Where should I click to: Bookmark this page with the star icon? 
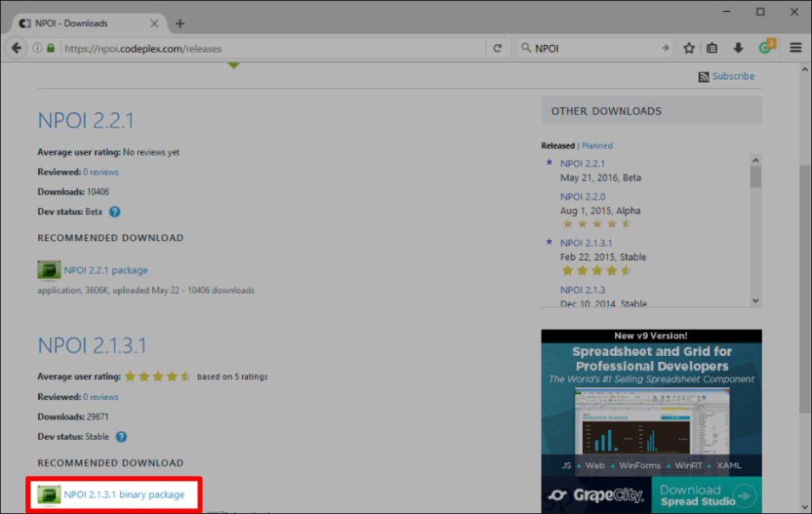pyautogui.click(x=689, y=48)
